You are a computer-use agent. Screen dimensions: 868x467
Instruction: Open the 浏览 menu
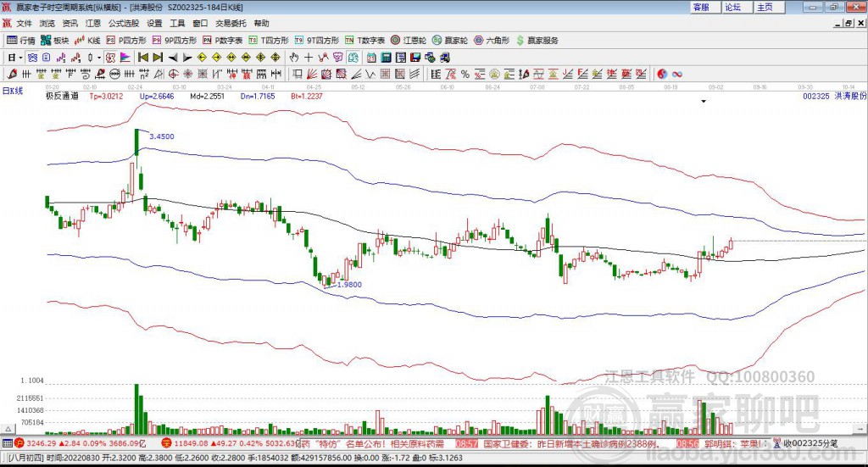47,23
